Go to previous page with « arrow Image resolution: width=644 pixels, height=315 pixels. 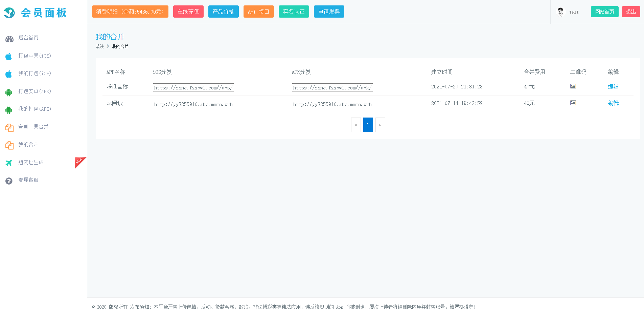[x=356, y=125]
